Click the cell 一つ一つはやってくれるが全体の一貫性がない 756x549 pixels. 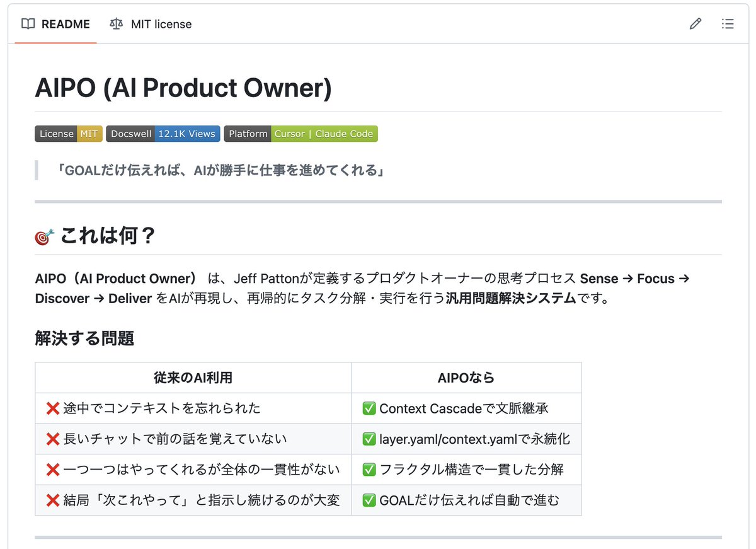pos(193,470)
